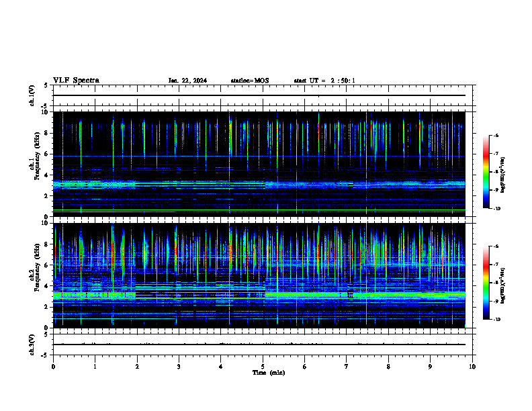Click the "10" tick ending the time axis

coord(472,367)
